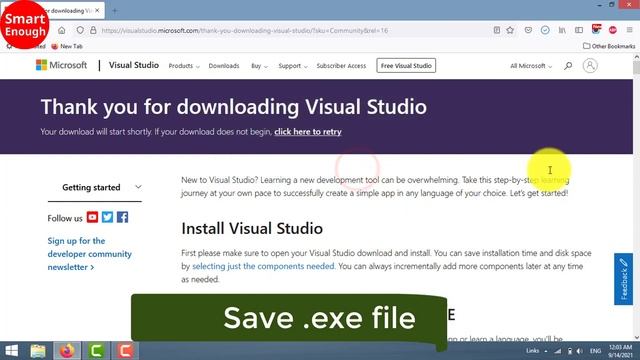Image resolution: width=640 pixels, height=360 pixels.
Task: Go to Visual Studio home link
Action: click(x=133, y=65)
